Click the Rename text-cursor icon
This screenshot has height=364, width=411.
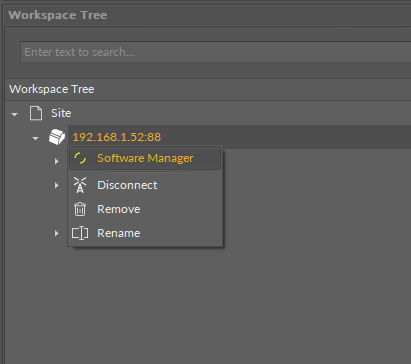tap(80, 233)
